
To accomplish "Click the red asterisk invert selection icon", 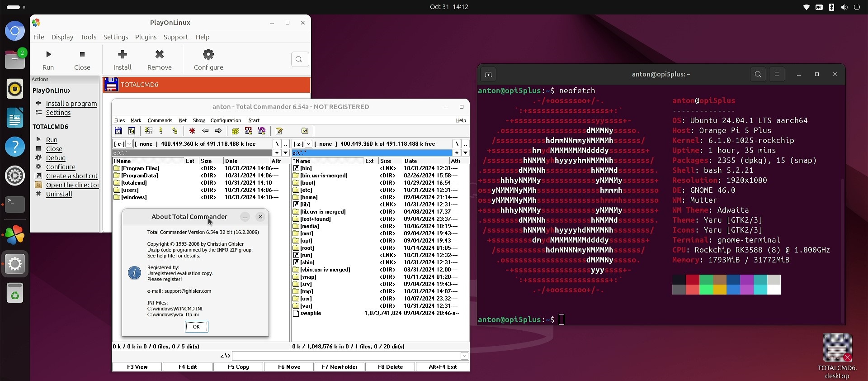I will click(x=192, y=131).
